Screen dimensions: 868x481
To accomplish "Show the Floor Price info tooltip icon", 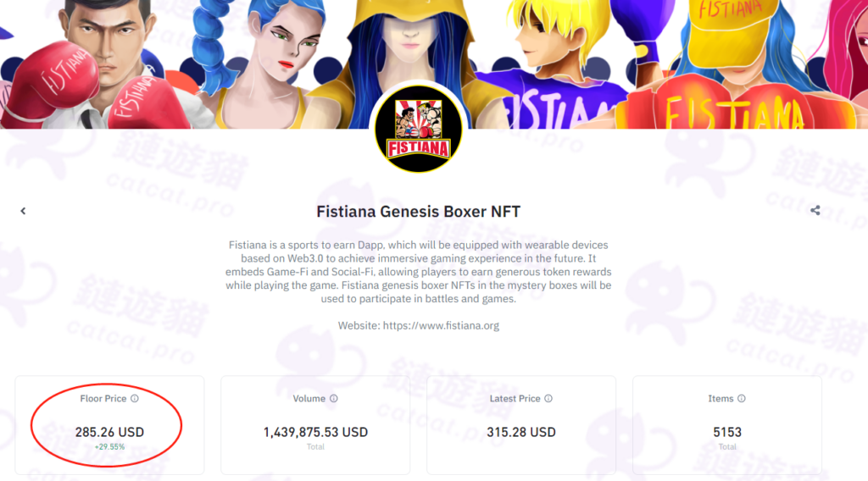I will (x=135, y=399).
